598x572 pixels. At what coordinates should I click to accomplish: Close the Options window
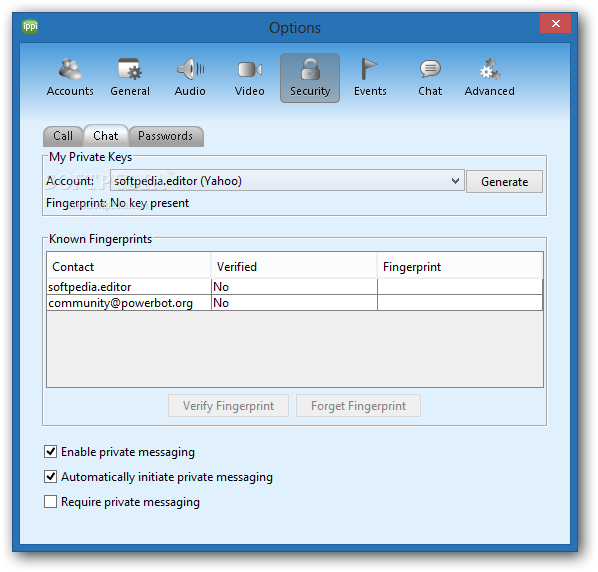click(555, 24)
